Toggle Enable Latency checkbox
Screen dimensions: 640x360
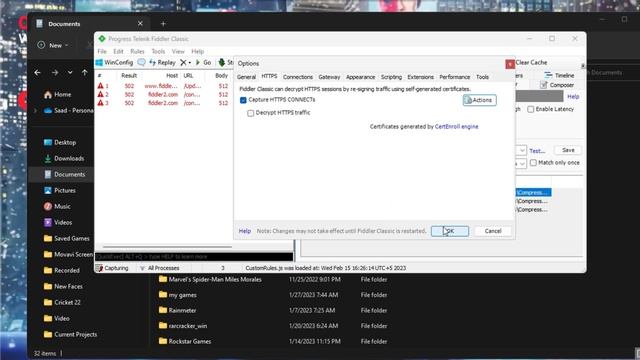pyautogui.click(x=531, y=109)
